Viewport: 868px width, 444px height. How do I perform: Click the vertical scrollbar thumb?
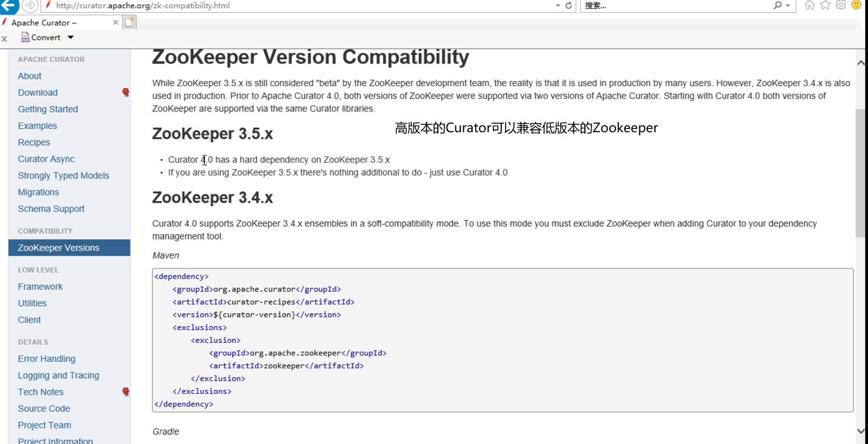[860, 173]
